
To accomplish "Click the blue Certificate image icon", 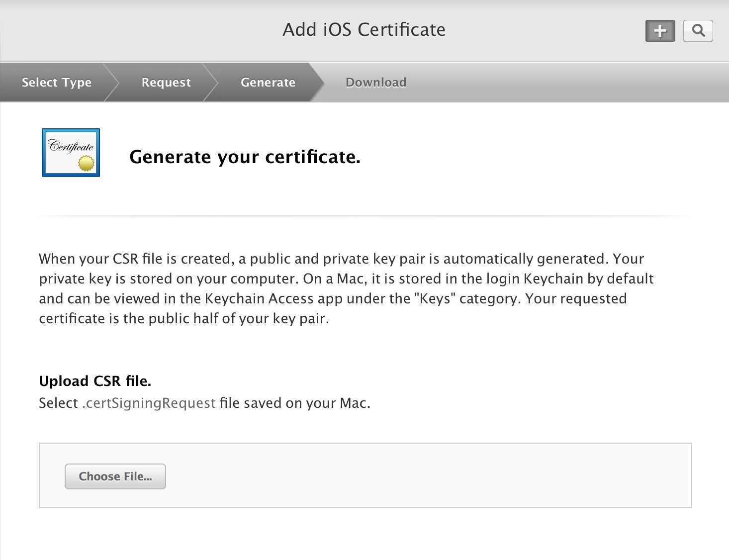I will pos(71,153).
